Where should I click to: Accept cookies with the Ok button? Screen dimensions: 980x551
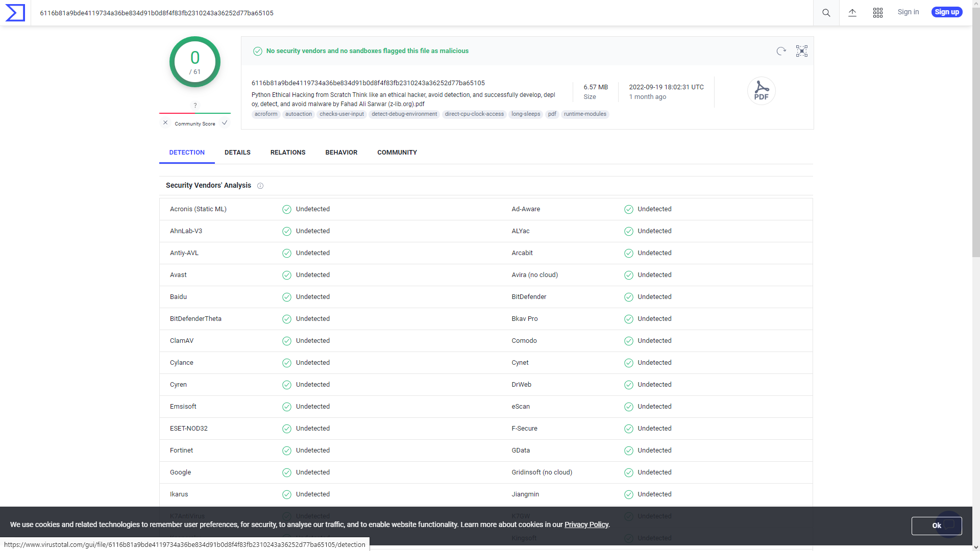pyautogui.click(x=937, y=525)
